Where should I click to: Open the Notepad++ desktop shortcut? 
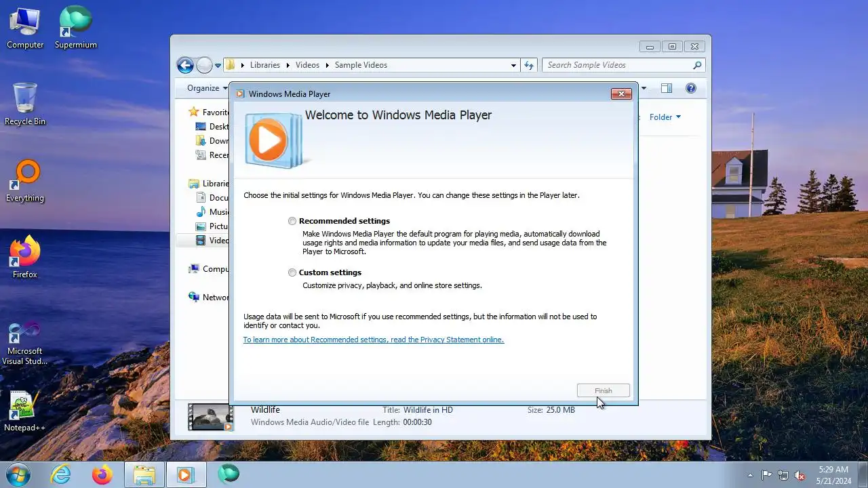(x=25, y=411)
